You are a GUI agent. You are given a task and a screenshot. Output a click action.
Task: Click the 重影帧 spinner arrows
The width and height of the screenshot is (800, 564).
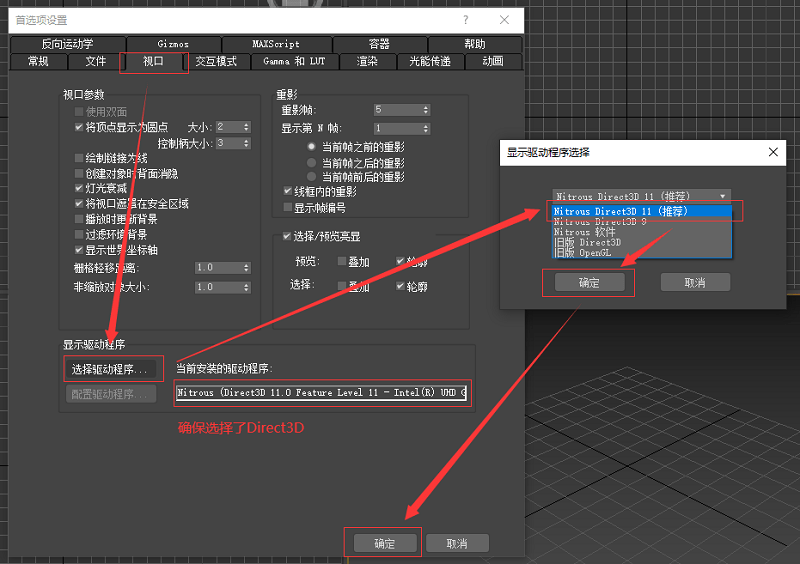[426, 110]
